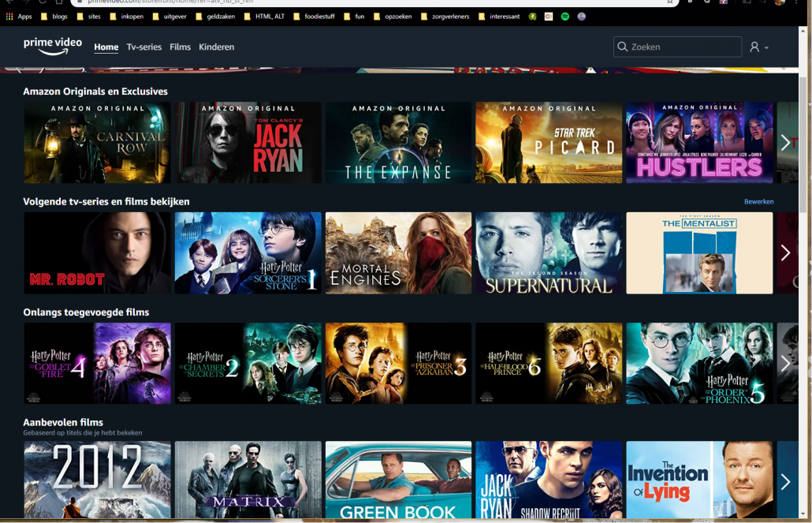
Task: Expand the fun bookmark folder
Action: [354, 17]
